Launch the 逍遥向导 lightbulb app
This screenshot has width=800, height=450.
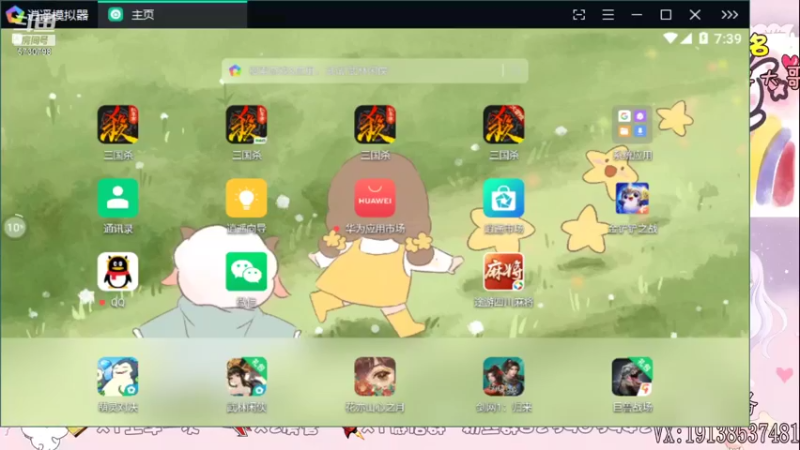click(246, 198)
